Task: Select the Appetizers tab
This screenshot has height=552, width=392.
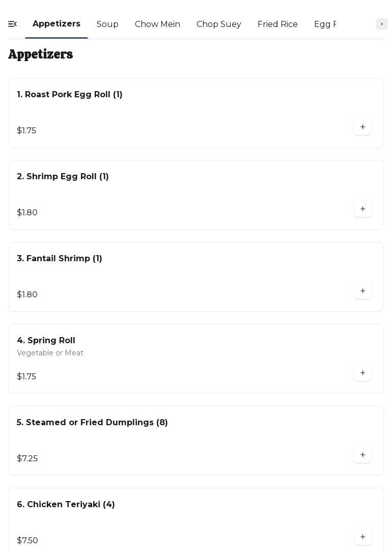Action: pyautogui.click(x=57, y=24)
